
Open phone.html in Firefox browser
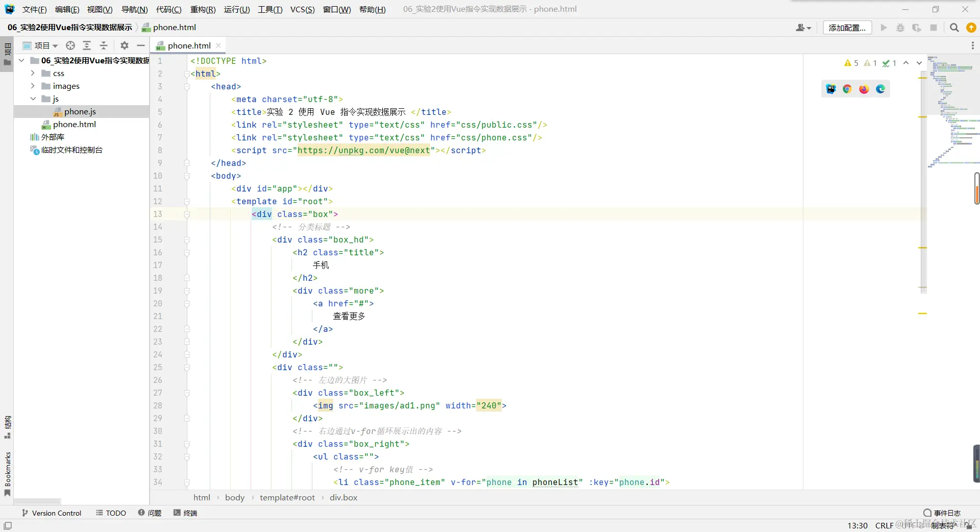pyautogui.click(x=864, y=89)
